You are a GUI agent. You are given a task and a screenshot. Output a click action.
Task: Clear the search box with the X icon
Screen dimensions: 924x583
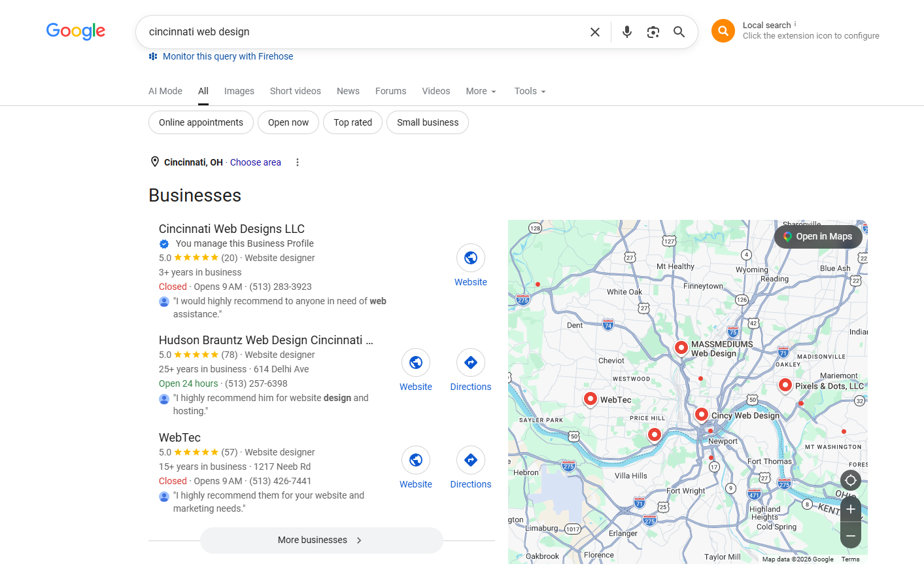click(595, 32)
